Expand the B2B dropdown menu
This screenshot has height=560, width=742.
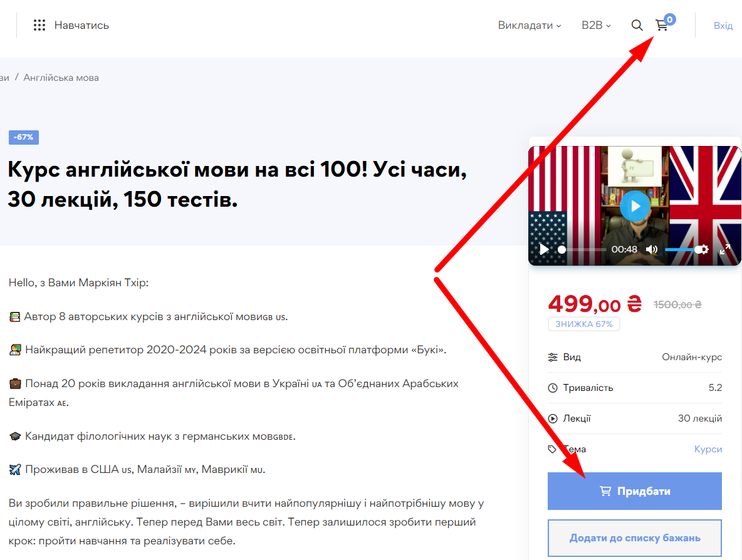pos(595,25)
